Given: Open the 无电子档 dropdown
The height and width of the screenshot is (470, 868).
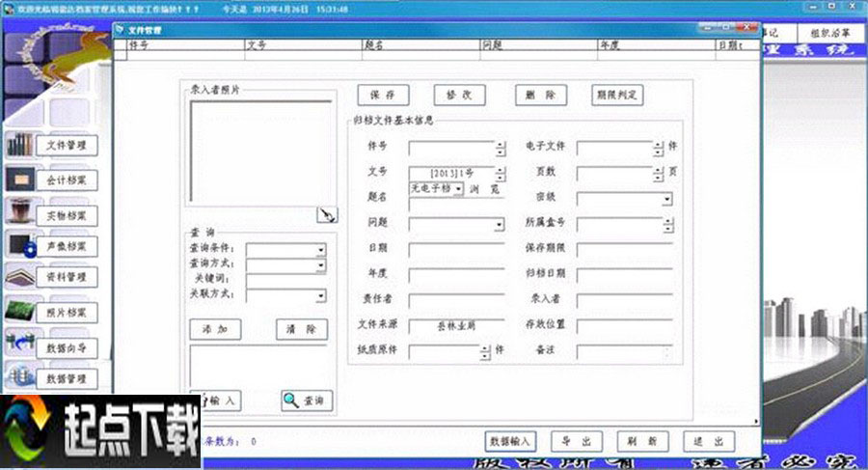Looking at the screenshot, I should click(459, 189).
